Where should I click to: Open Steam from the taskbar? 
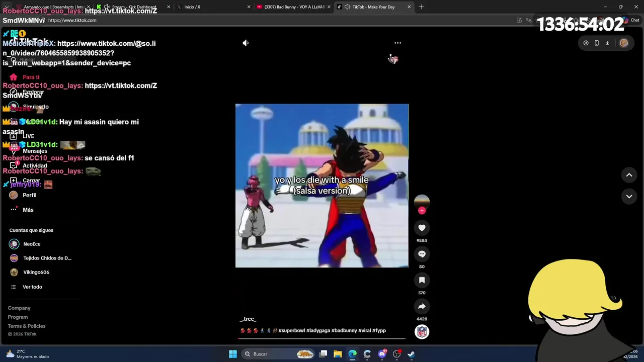coord(411,354)
